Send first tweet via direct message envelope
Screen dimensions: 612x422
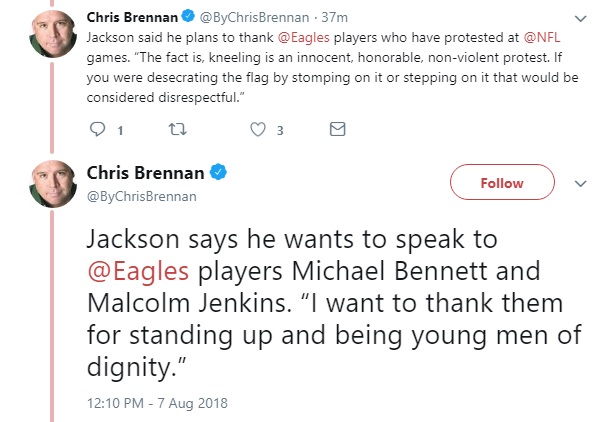[337, 129]
